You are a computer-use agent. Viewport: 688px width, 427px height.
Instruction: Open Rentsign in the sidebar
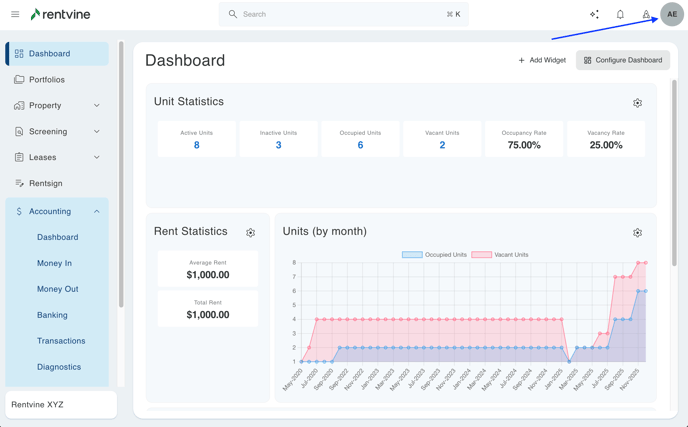pos(45,183)
